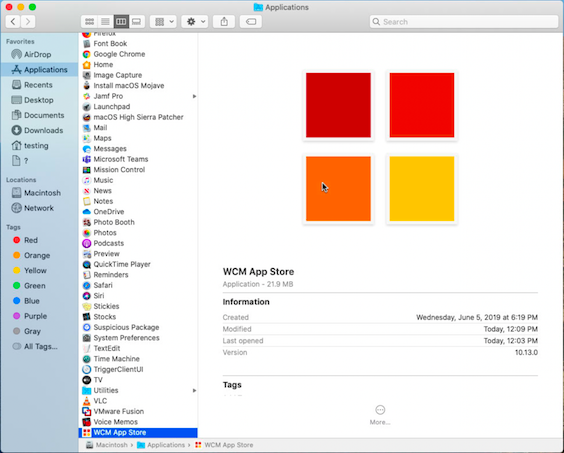The height and width of the screenshot is (453, 564).
Task: Filter by the Green tag
Action: tap(39, 286)
